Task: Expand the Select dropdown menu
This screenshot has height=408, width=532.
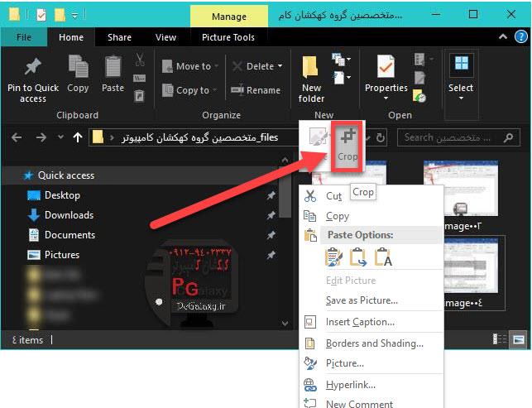Action: 461,98
